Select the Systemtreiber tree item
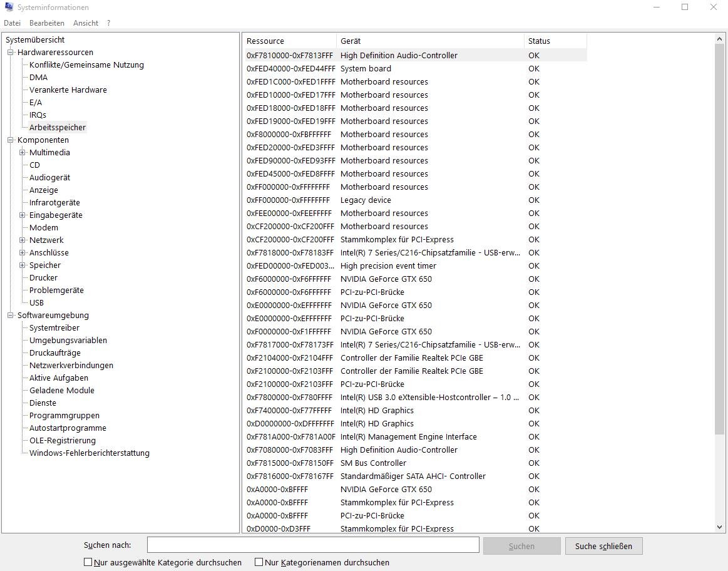 point(54,328)
